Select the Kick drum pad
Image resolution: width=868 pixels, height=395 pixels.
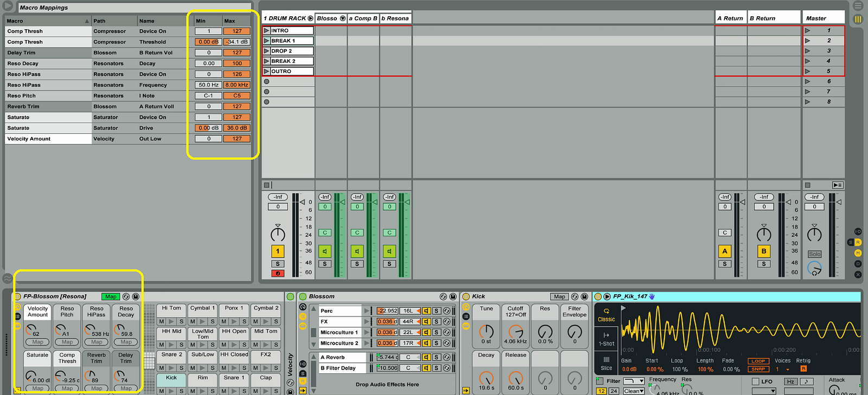[x=171, y=378]
